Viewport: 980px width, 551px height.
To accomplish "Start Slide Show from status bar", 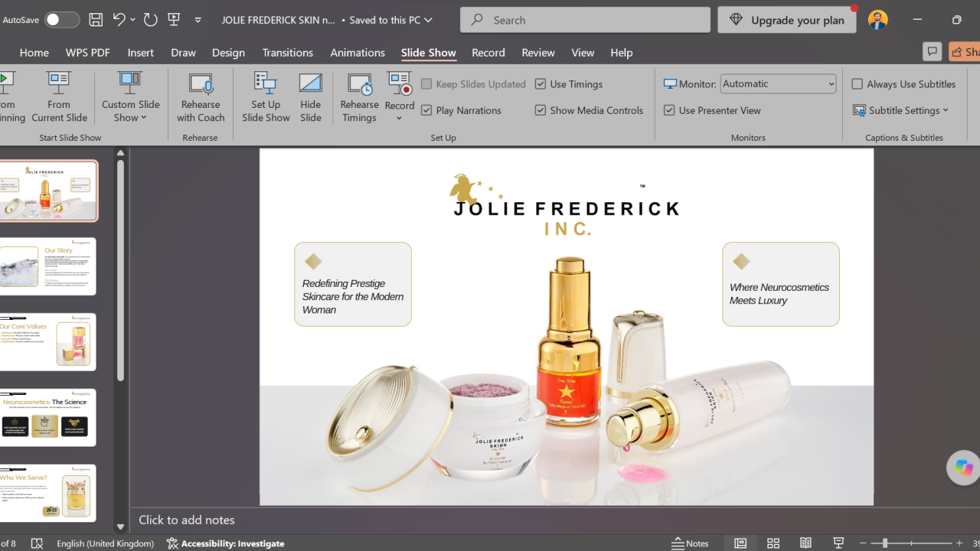I will point(838,543).
